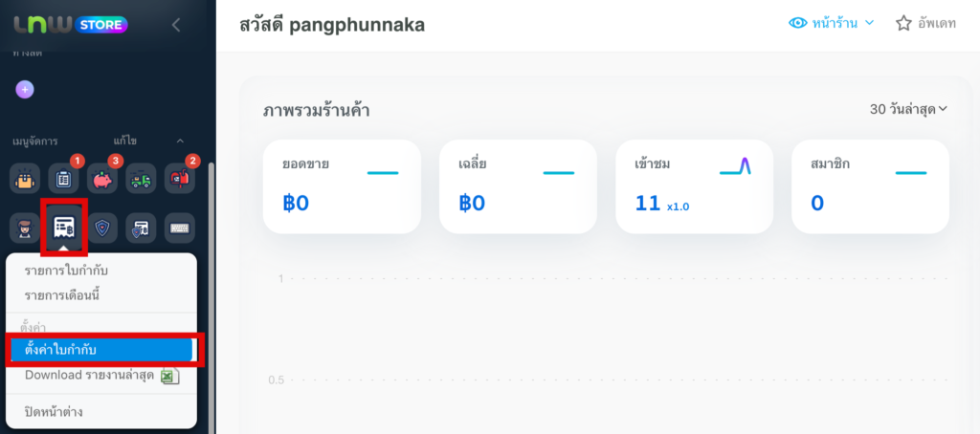This screenshot has width=980, height=434.
Task: Click ปิดหน้าต่าง to close popup
Action: [56, 412]
